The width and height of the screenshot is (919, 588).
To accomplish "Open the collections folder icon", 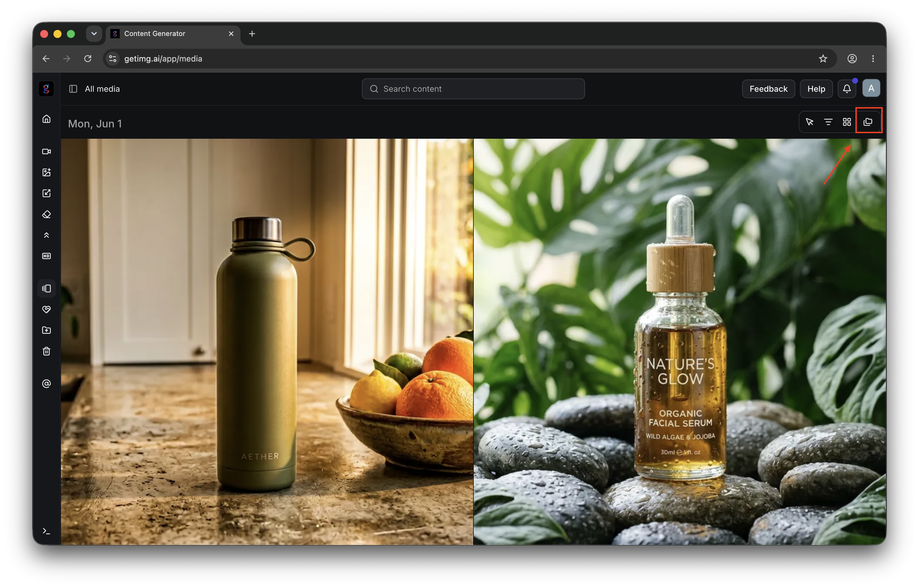I will [x=868, y=122].
